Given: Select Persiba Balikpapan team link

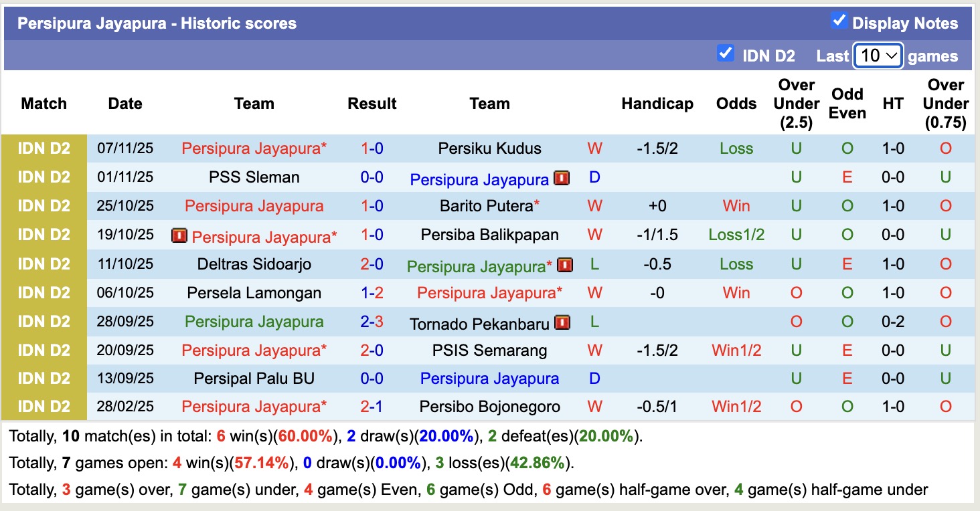Looking at the screenshot, I should (489, 235).
